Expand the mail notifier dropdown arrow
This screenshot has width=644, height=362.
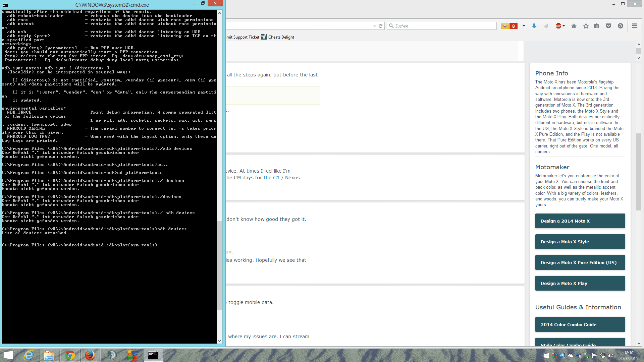524,26
